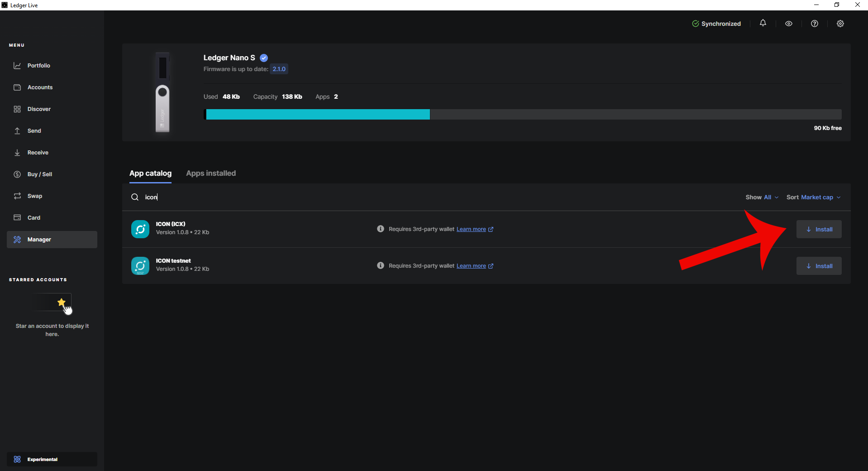Click the firmware version 2.1.0 badge
The height and width of the screenshot is (471, 868).
279,69
